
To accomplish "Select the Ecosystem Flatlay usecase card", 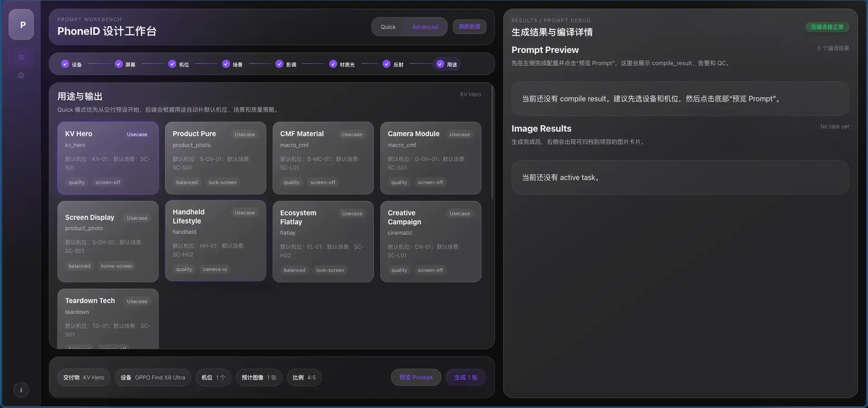I will coord(323,242).
